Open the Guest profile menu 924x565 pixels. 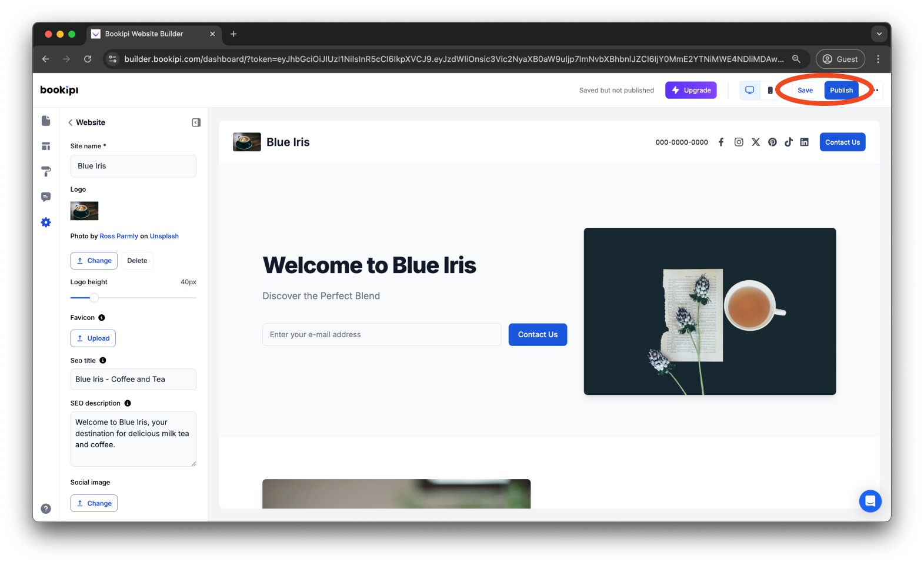[x=840, y=59]
